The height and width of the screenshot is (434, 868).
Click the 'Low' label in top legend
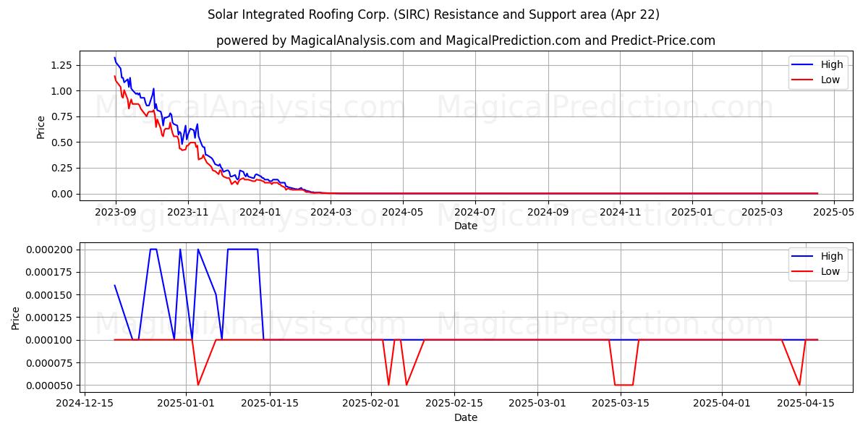(x=830, y=80)
